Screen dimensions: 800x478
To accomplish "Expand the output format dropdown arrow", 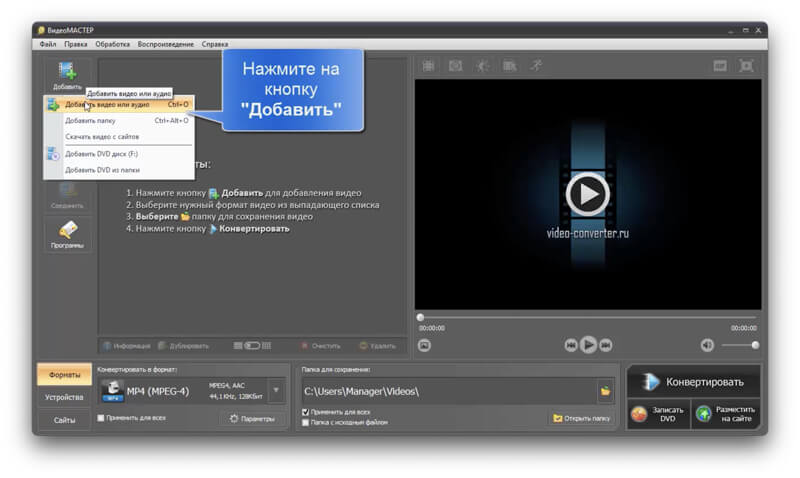I will click(276, 391).
